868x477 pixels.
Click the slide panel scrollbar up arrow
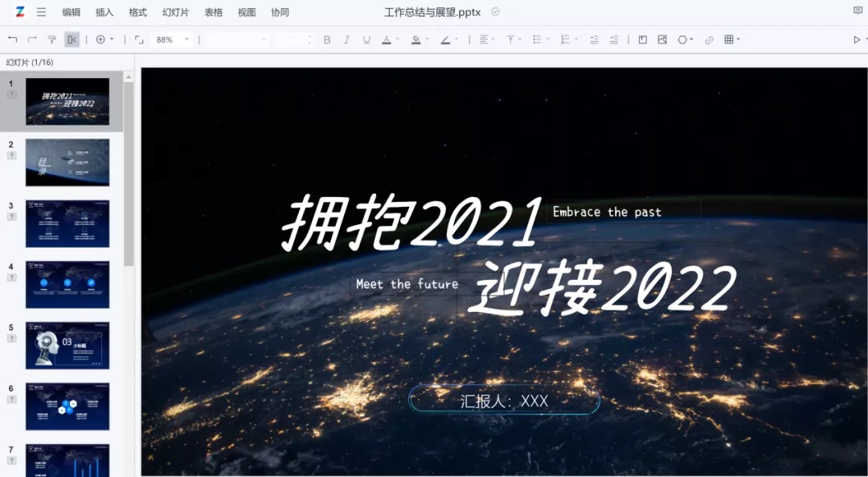129,76
